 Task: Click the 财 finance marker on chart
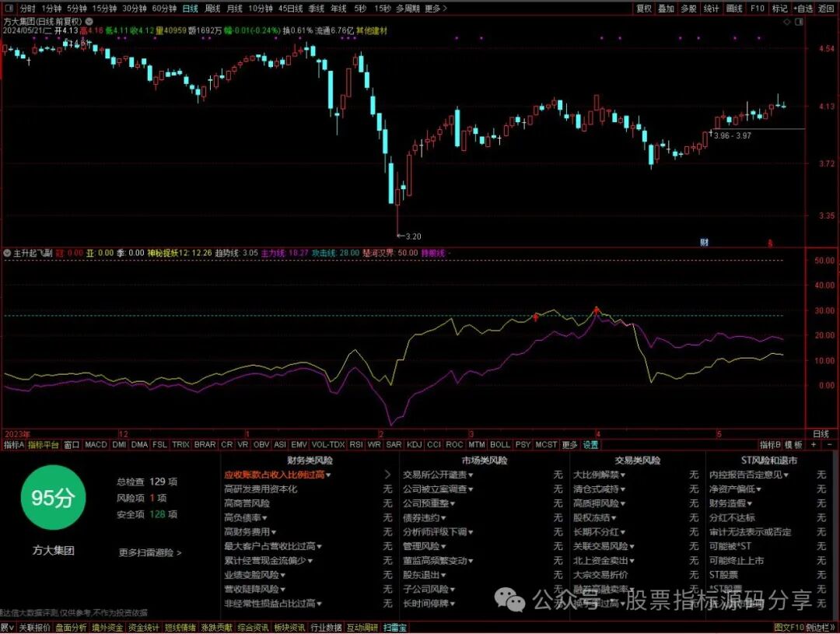705,242
